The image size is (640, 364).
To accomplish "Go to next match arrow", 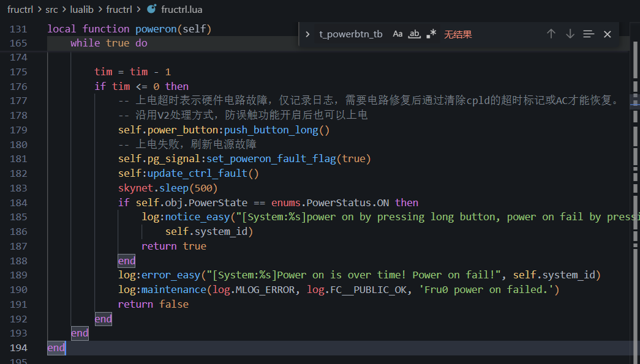I will (x=570, y=34).
